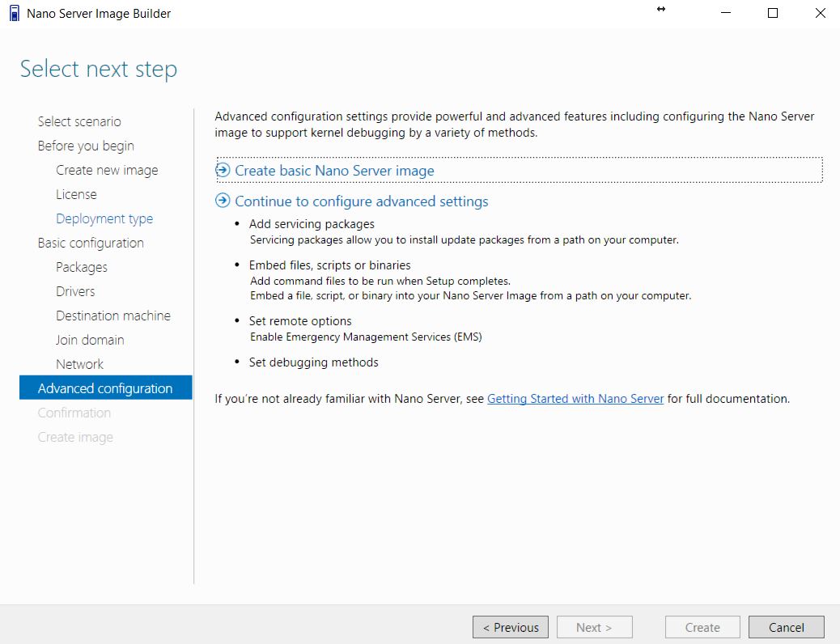
Task: Go back with the Previous button
Action: pyautogui.click(x=511, y=627)
